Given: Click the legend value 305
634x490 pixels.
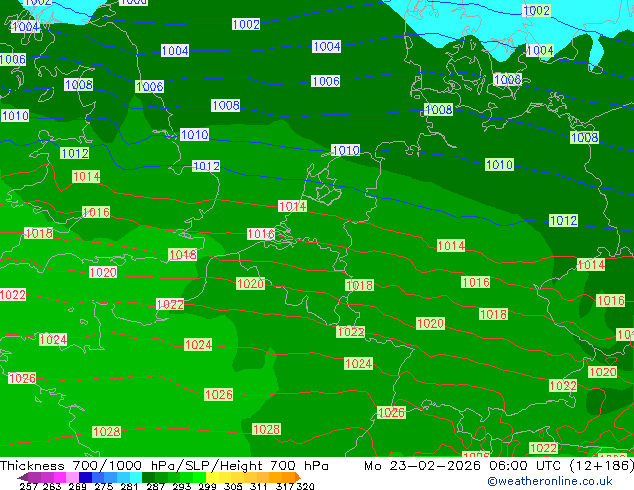Looking at the screenshot, I should tap(233, 486).
